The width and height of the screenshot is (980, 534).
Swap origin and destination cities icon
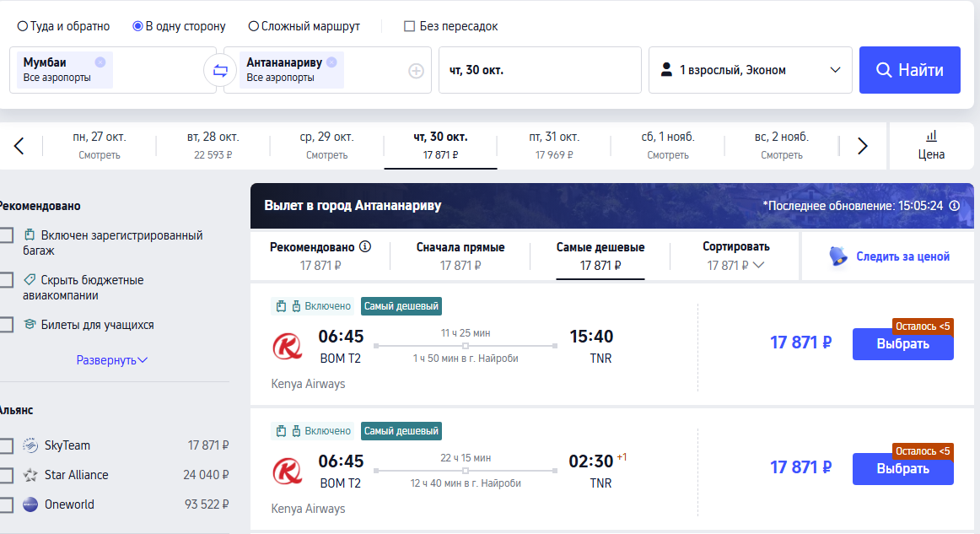(220, 71)
